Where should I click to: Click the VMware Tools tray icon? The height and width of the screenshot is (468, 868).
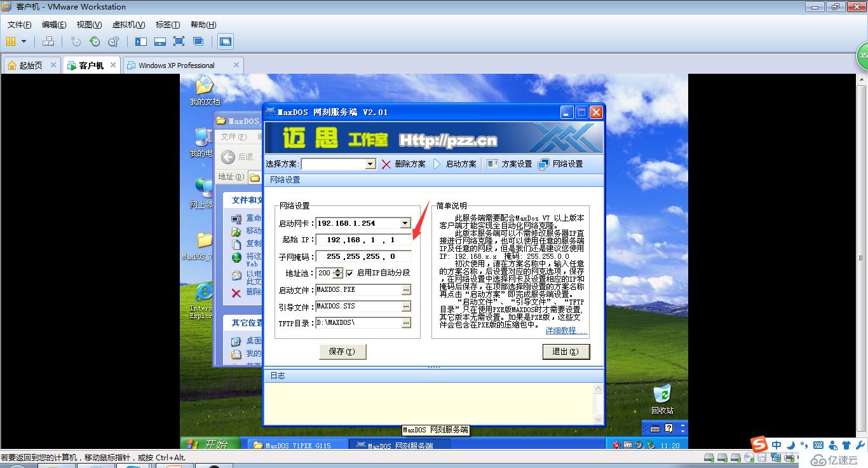[628, 445]
